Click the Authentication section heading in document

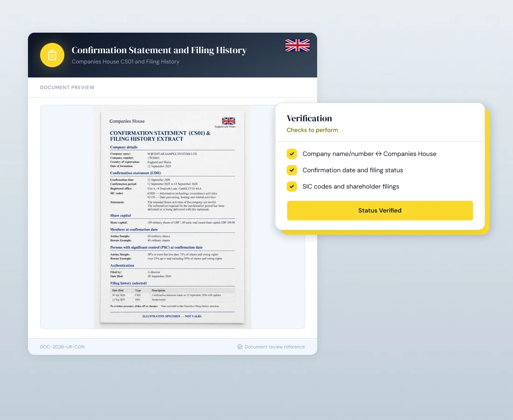point(122,266)
